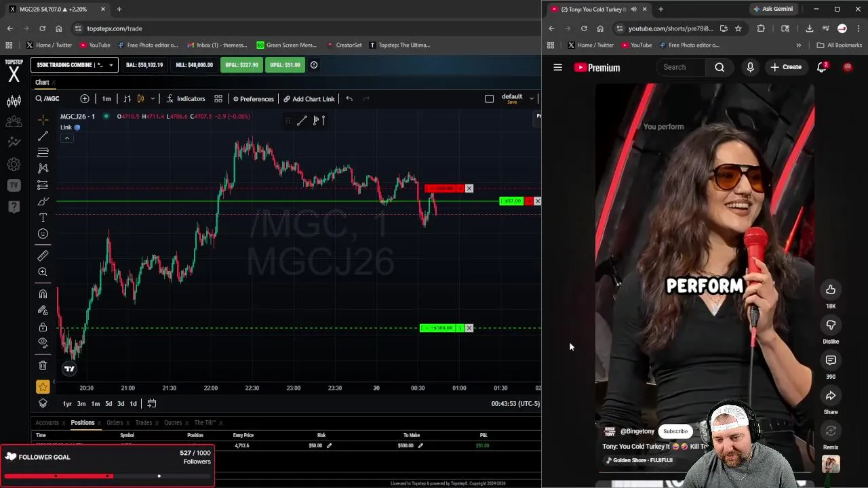Collapse the indicator legend chevron

pos(66,138)
